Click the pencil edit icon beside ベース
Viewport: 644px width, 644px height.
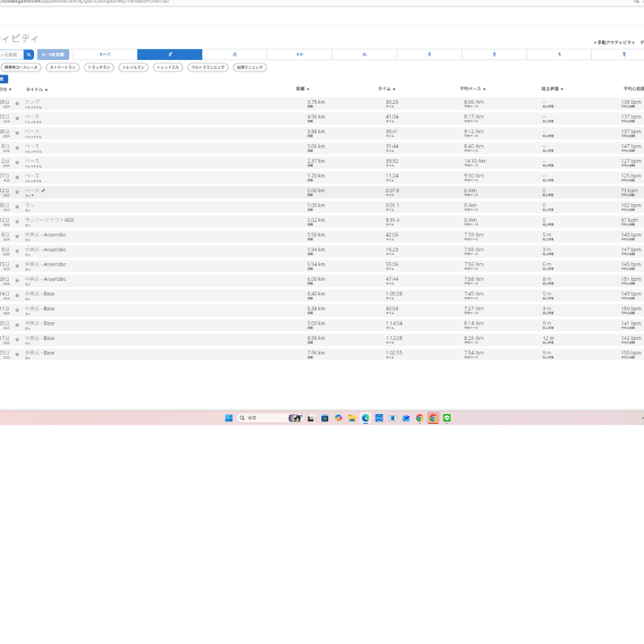coord(43,191)
